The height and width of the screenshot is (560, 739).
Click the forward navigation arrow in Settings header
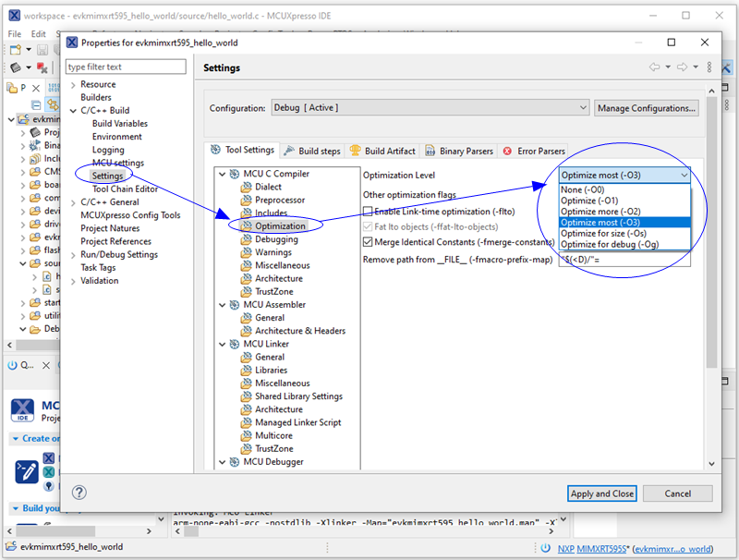tap(682, 67)
